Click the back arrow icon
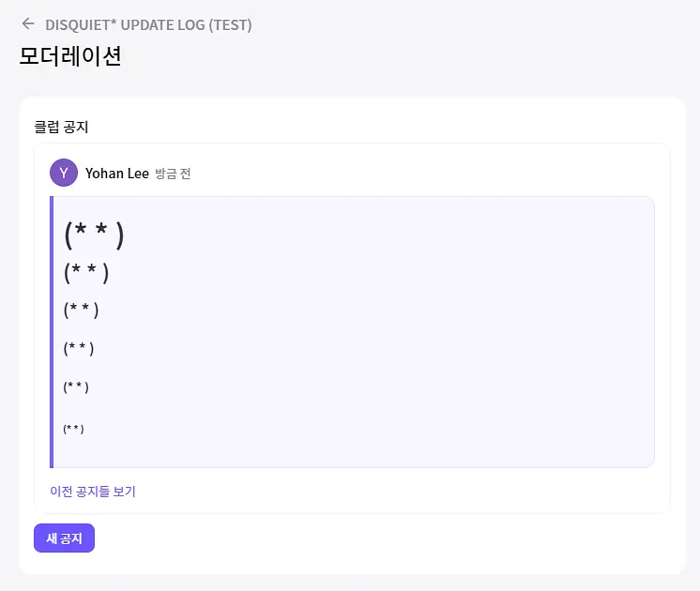Screen dimensions: 700x591 click(28, 23)
